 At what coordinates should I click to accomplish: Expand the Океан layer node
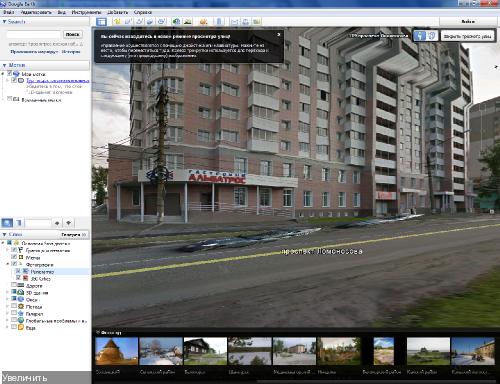click(8, 299)
